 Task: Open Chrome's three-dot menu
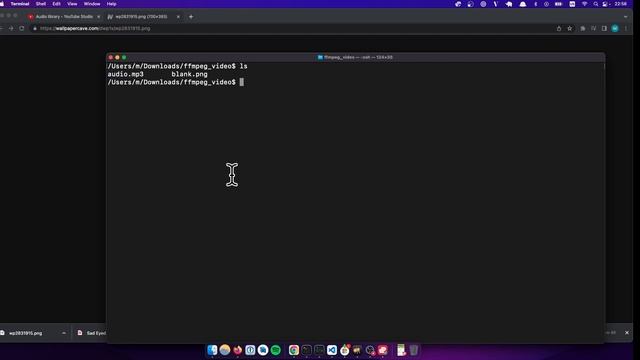tap(626, 28)
